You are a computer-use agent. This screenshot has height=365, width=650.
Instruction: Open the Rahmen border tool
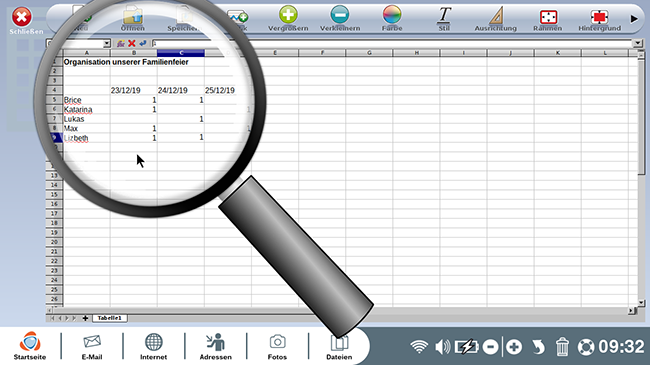click(x=548, y=17)
